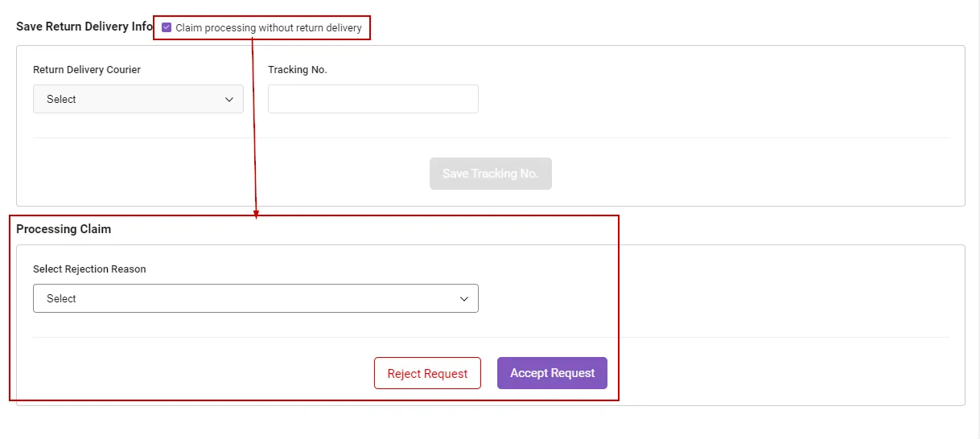
Task: Click the "Save Return Delivery Info" heading
Action: tap(84, 27)
